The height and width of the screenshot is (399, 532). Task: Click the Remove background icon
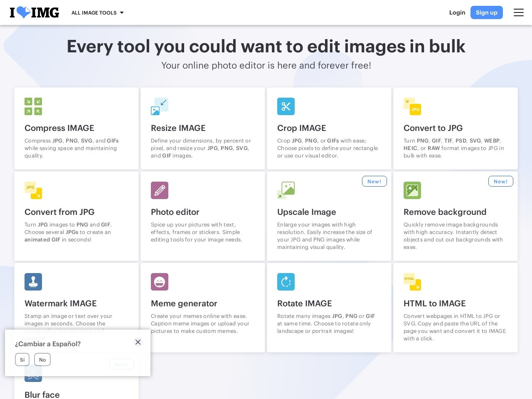coord(412,190)
